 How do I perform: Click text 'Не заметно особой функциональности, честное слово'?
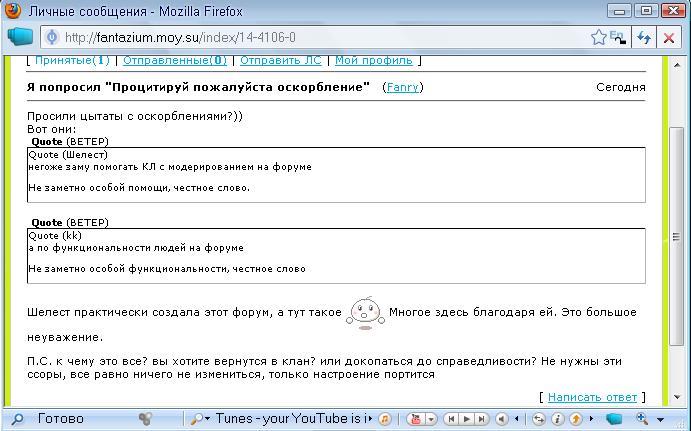coord(167,269)
